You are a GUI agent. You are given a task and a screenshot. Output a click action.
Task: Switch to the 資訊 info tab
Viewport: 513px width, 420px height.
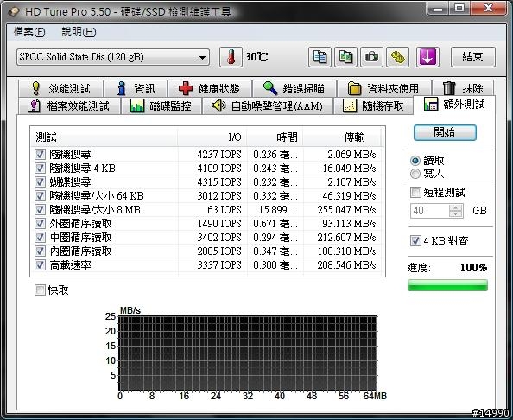click(x=136, y=88)
